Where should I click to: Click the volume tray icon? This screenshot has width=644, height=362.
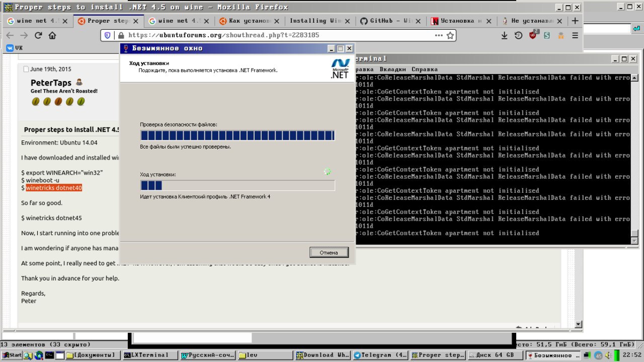(608, 355)
